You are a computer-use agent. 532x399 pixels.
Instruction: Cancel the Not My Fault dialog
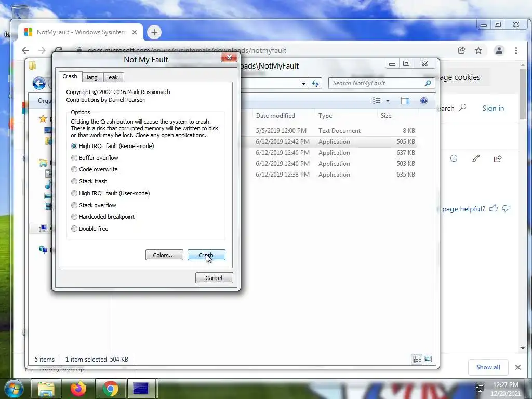(x=214, y=278)
